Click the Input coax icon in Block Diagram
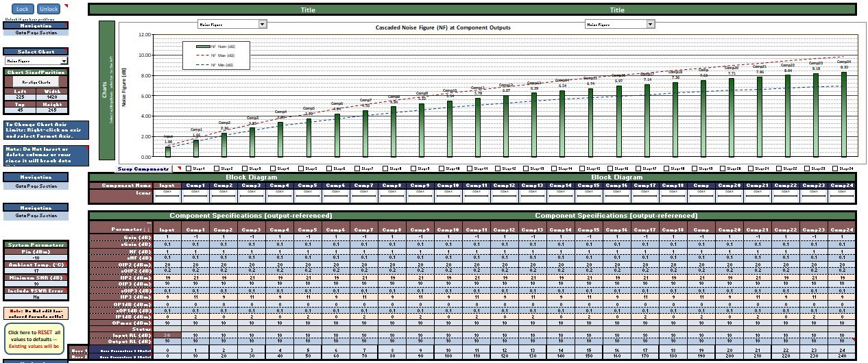Viewport: 868px width, 363px height. tap(168, 197)
